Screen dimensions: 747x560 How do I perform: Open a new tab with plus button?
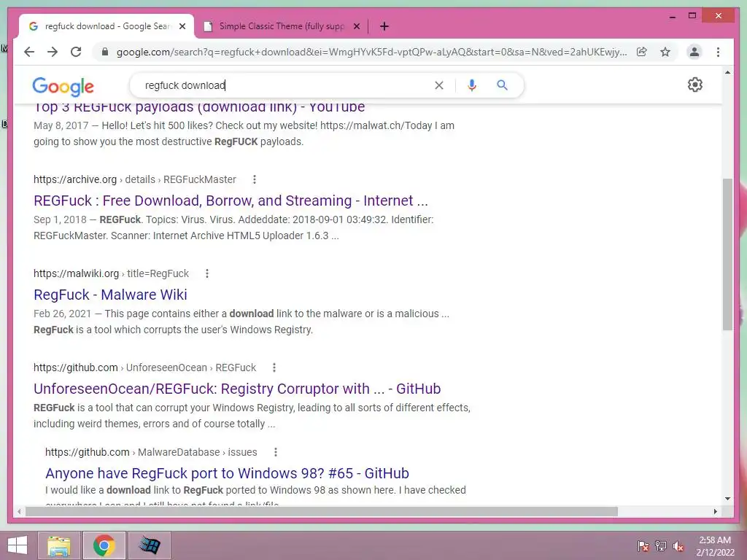(384, 26)
